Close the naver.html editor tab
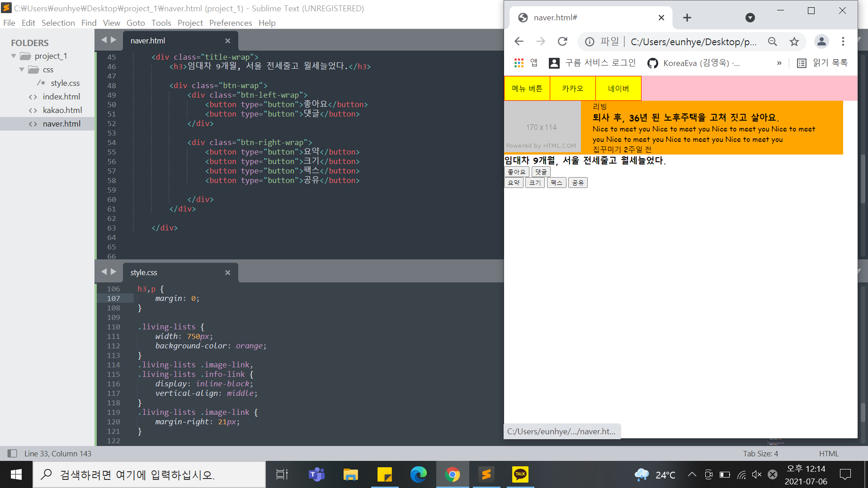Image resolution: width=868 pixels, height=488 pixels. (227, 41)
